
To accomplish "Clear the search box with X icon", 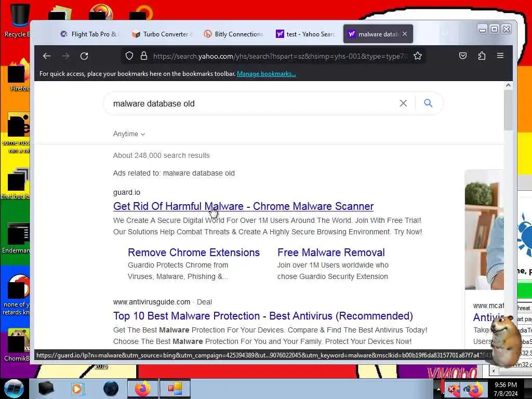I will (x=403, y=103).
